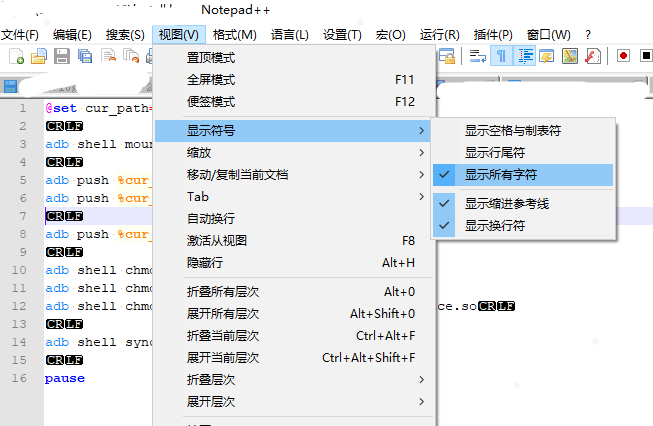Open the 宏(O) menu
This screenshot has width=653, height=426.
[390, 35]
